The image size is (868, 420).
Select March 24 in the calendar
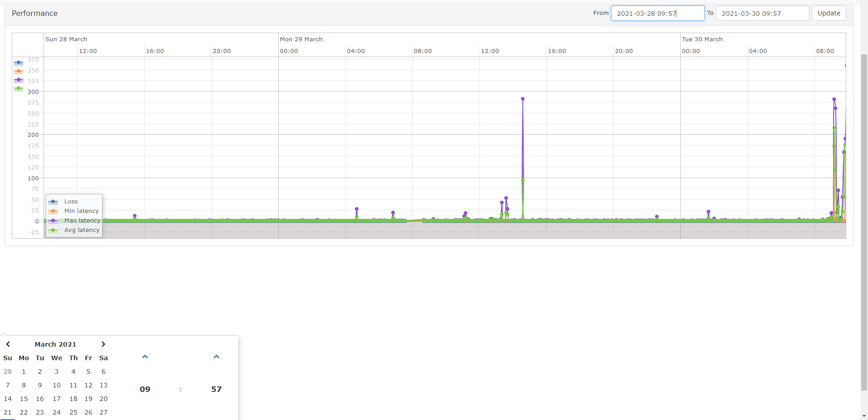[56, 412]
